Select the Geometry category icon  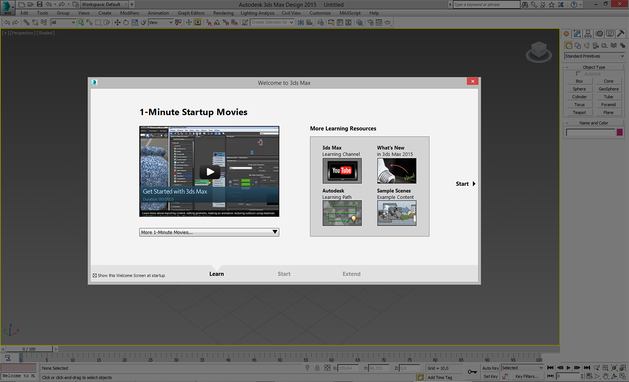coord(569,46)
